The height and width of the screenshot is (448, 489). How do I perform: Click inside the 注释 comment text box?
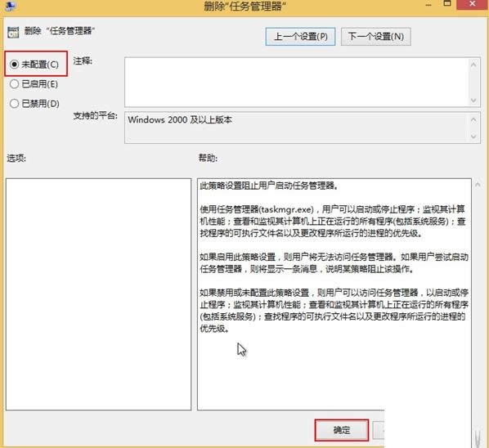pyautogui.click(x=296, y=82)
